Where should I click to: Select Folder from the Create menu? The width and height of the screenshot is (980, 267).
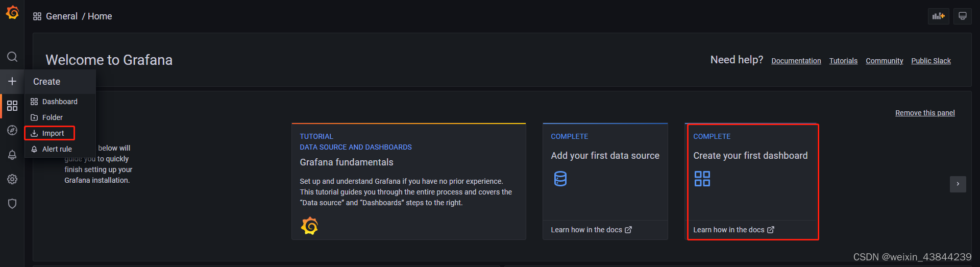point(52,117)
